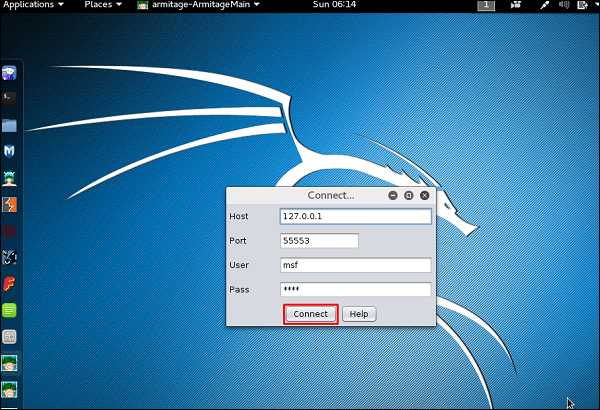The width and height of the screenshot is (600, 410).
Task: Click the Port field showing 55553
Action: click(x=319, y=241)
